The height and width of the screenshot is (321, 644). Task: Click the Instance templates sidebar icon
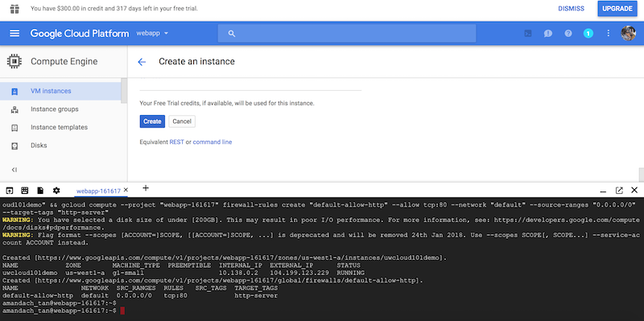pos(14,128)
